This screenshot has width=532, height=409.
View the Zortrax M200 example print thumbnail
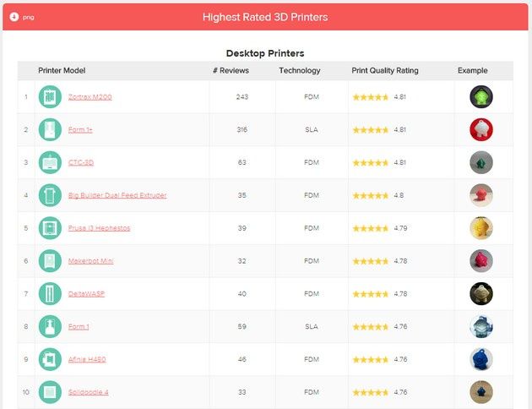coord(481,96)
